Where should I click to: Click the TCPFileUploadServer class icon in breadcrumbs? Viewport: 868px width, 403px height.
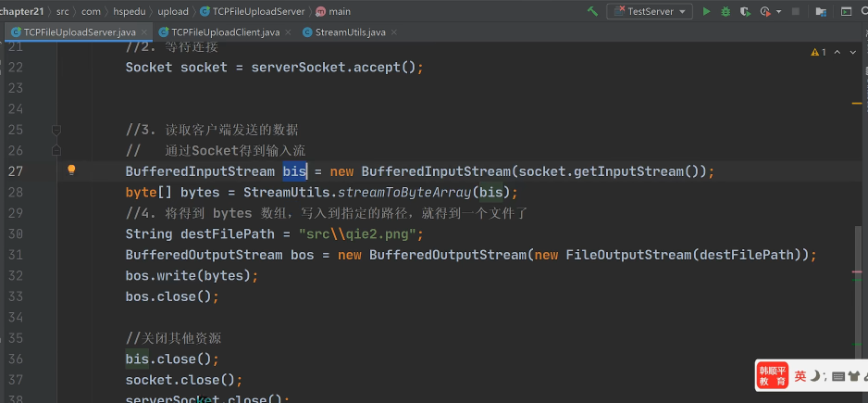(x=205, y=11)
